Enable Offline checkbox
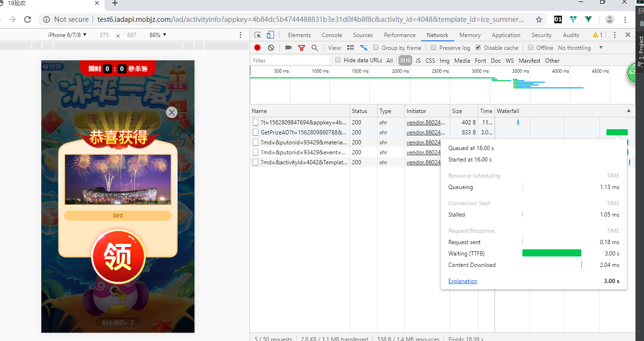This screenshot has height=341, width=644. tap(531, 47)
